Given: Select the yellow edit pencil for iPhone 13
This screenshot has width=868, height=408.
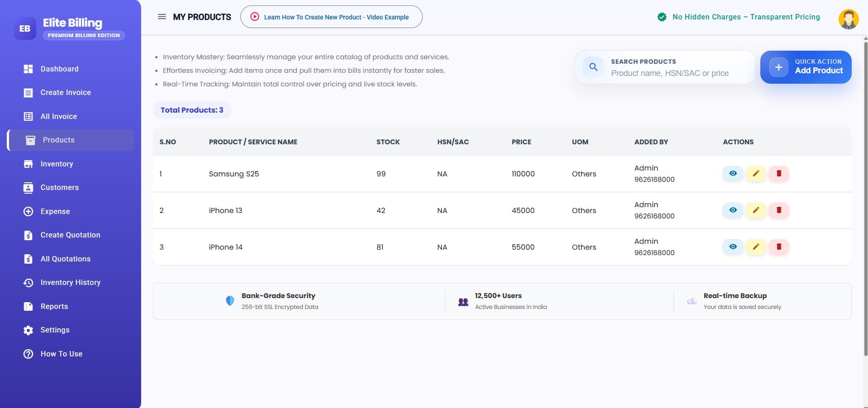Looking at the screenshot, I should tap(756, 210).
